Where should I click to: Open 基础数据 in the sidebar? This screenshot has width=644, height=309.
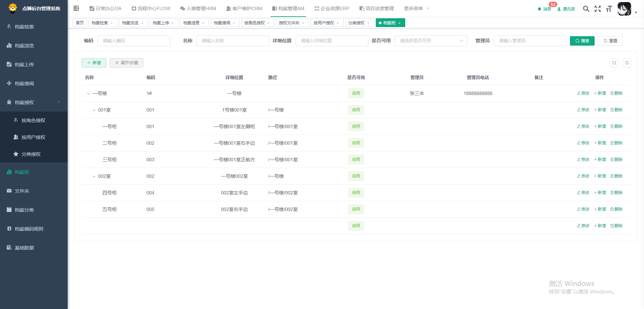click(x=34, y=248)
